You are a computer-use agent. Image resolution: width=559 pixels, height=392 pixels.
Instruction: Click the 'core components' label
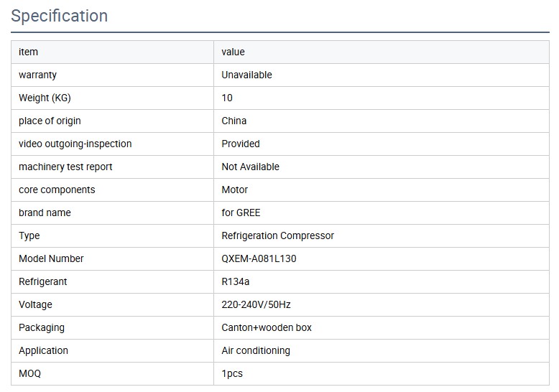click(57, 190)
